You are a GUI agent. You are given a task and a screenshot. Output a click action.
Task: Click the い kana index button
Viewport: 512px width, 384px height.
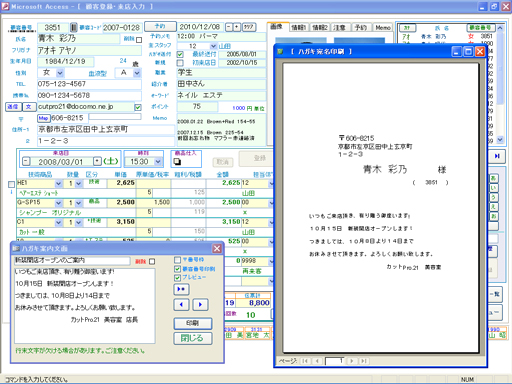[493, 188]
